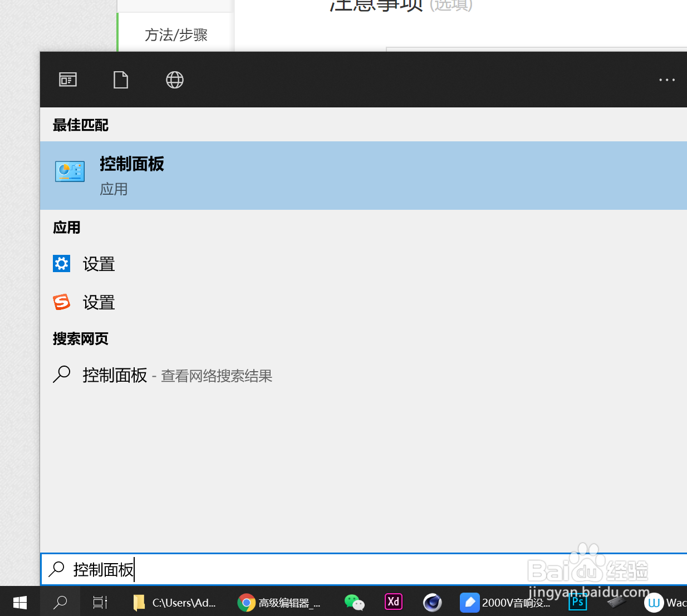687x616 pixels.
Task: Select the Apps search filter
Action: pos(67,80)
